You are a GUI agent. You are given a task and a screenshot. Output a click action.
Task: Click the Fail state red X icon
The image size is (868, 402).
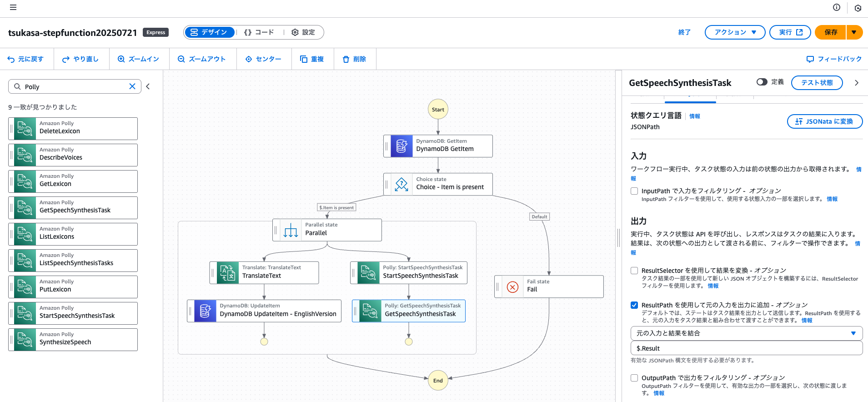pos(512,287)
